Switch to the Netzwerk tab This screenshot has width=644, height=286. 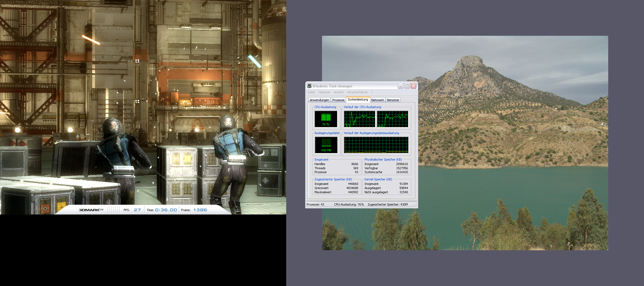point(377,100)
